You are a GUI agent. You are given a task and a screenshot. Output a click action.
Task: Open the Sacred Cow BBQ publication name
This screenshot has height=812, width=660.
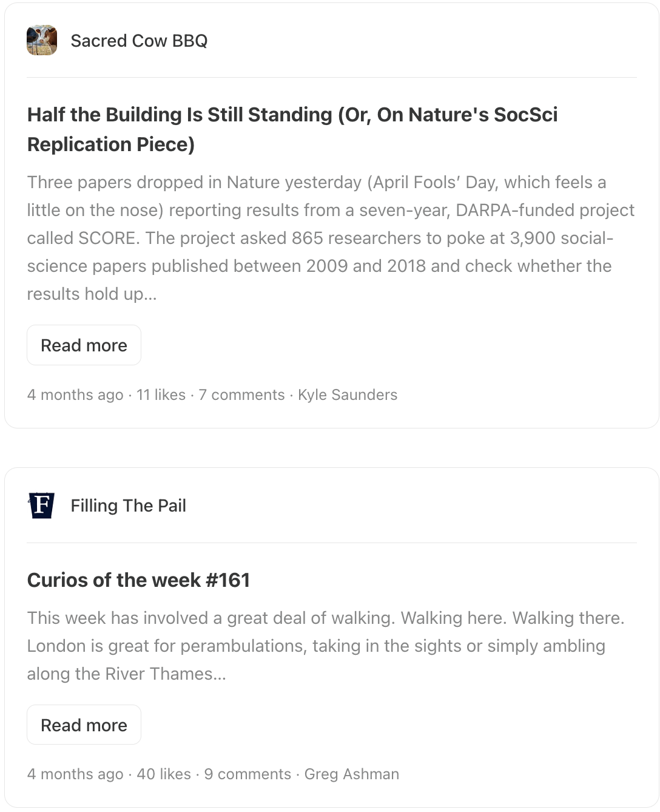[139, 41]
